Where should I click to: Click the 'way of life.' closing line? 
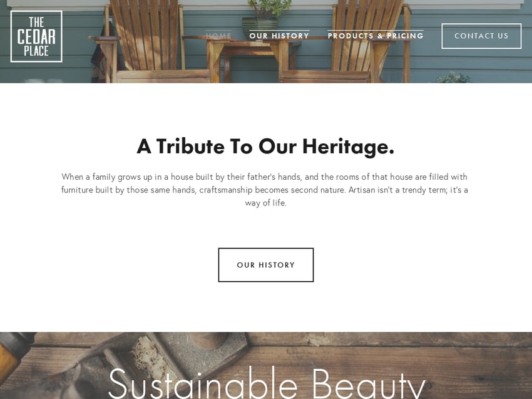coord(265,203)
